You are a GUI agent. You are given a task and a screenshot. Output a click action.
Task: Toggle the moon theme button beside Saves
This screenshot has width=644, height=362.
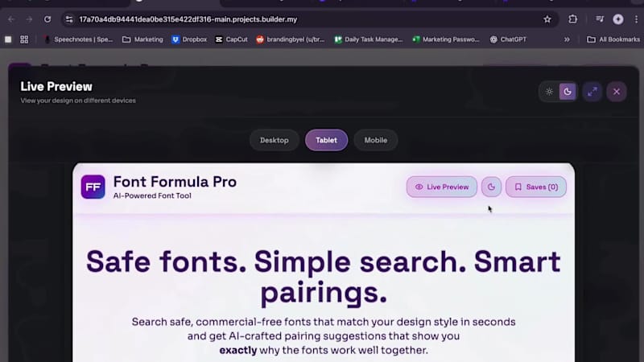[491, 187]
